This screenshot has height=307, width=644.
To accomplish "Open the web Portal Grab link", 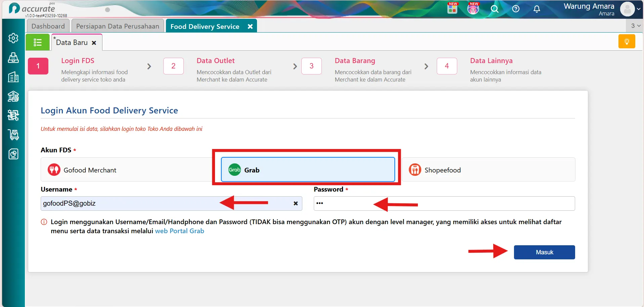I will (x=179, y=231).
